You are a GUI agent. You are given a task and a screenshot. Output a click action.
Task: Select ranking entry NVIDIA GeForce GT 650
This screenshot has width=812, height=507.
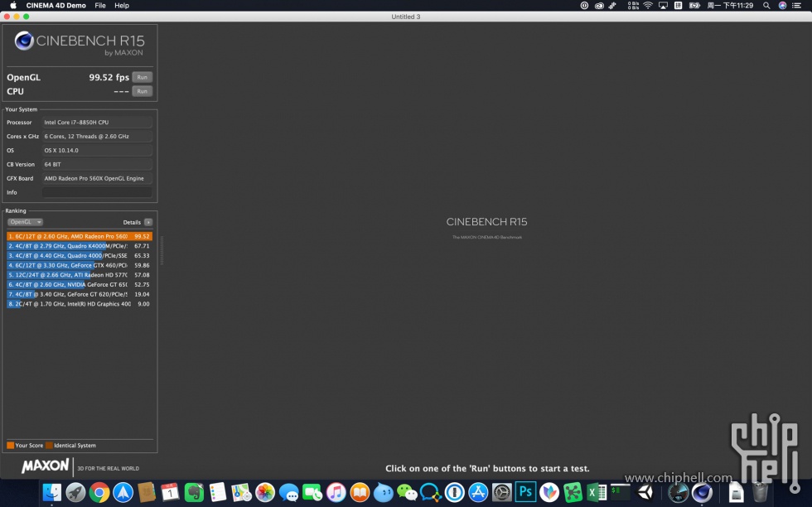click(80, 285)
